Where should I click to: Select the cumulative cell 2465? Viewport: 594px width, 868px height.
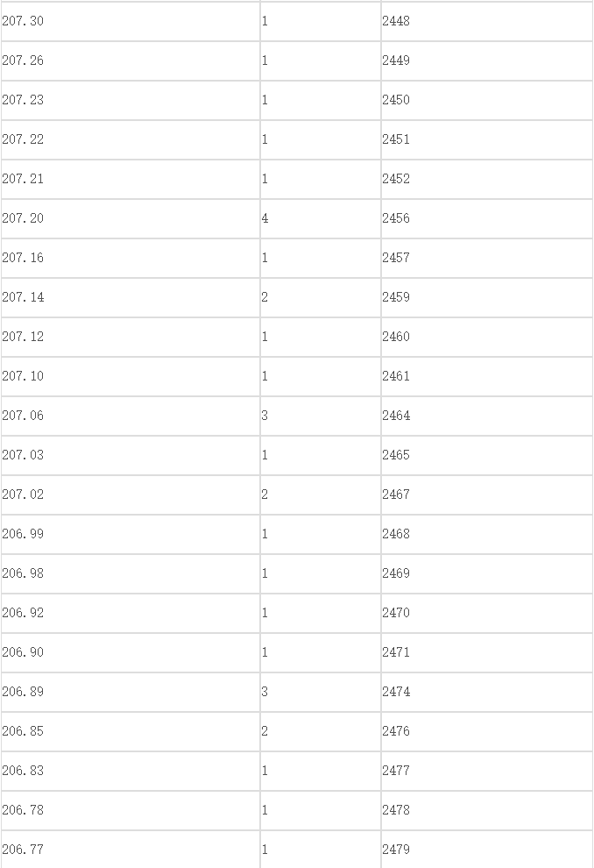486,455
